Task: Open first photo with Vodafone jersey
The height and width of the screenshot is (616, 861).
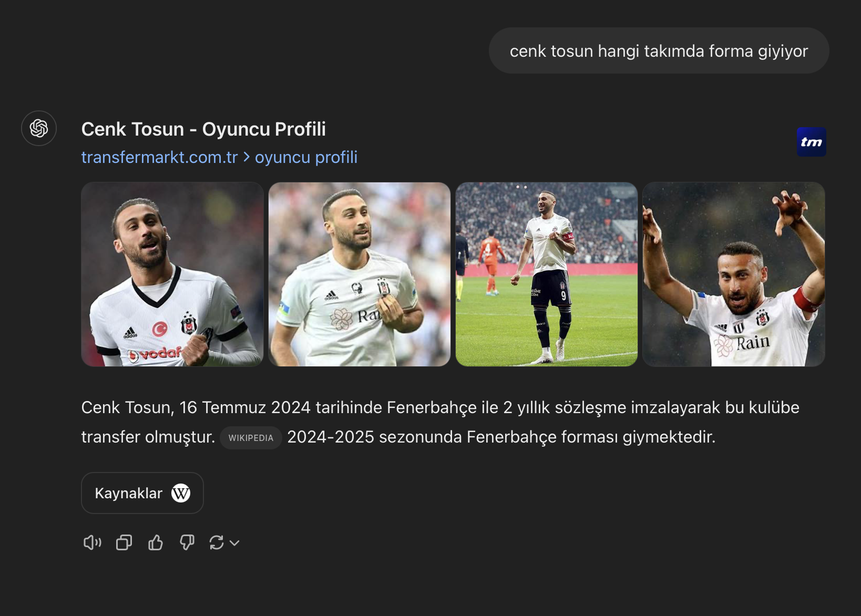Action: pyautogui.click(x=172, y=274)
